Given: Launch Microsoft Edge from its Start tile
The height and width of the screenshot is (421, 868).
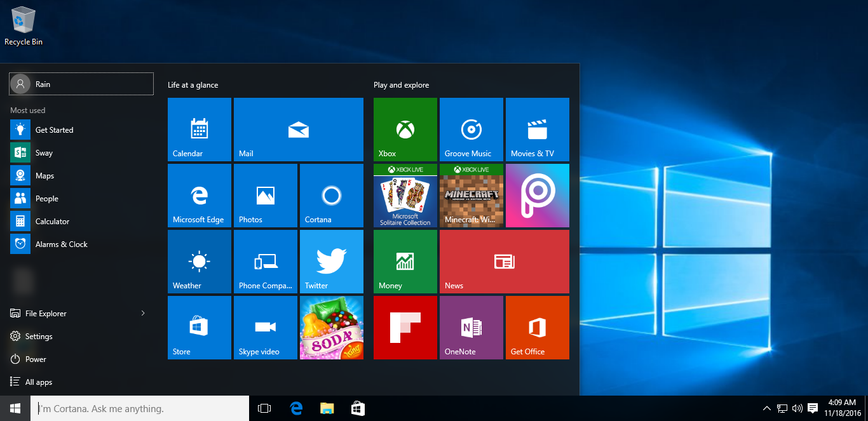Looking at the screenshot, I should 200,196.
